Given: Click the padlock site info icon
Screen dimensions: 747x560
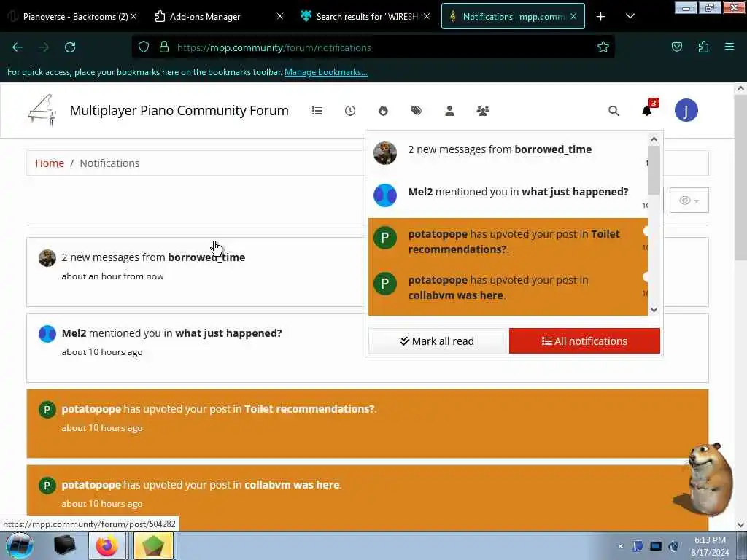Looking at the screenshot, I should (164, 47).
